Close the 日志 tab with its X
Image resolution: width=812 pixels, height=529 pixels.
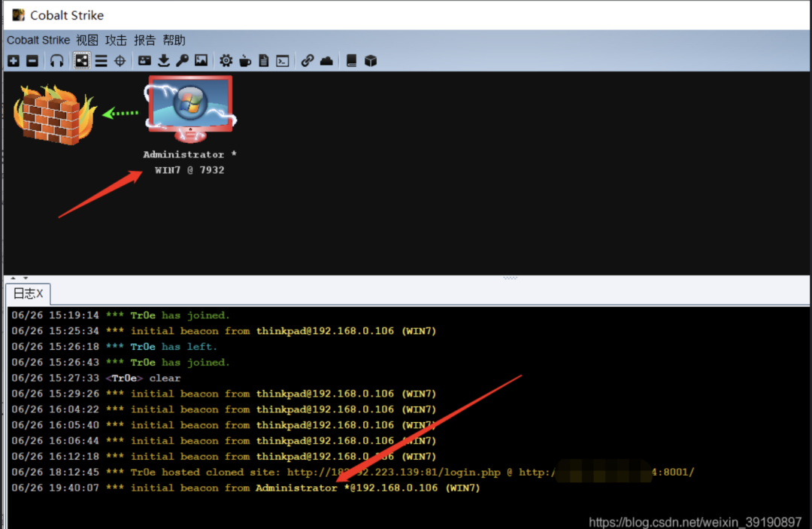(x=39, y=293)
